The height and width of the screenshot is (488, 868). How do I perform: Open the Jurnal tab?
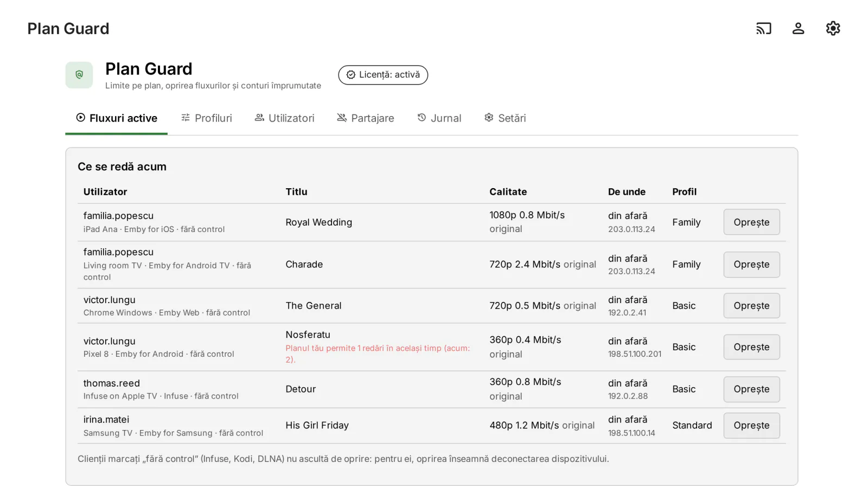(439, 118)
